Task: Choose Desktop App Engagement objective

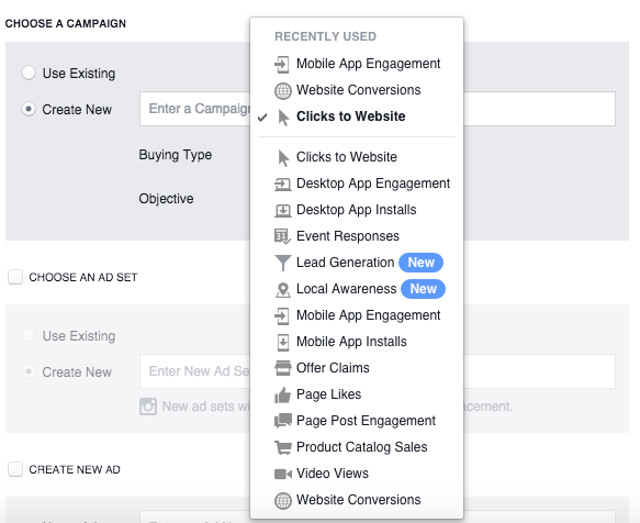Action: (373, 184)
